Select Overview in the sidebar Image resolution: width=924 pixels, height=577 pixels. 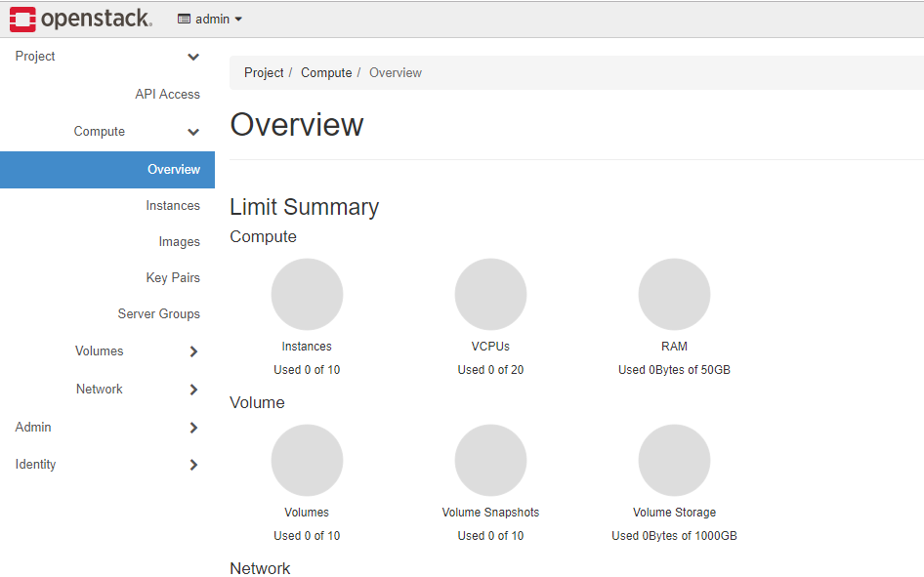click(107, 170)
